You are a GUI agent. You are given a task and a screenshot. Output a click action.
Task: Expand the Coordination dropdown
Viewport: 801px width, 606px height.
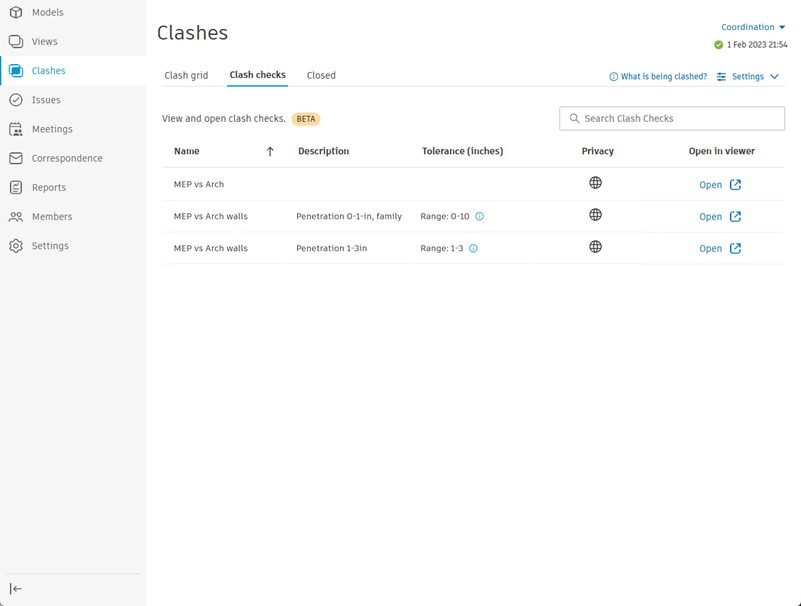click(753, 27)
